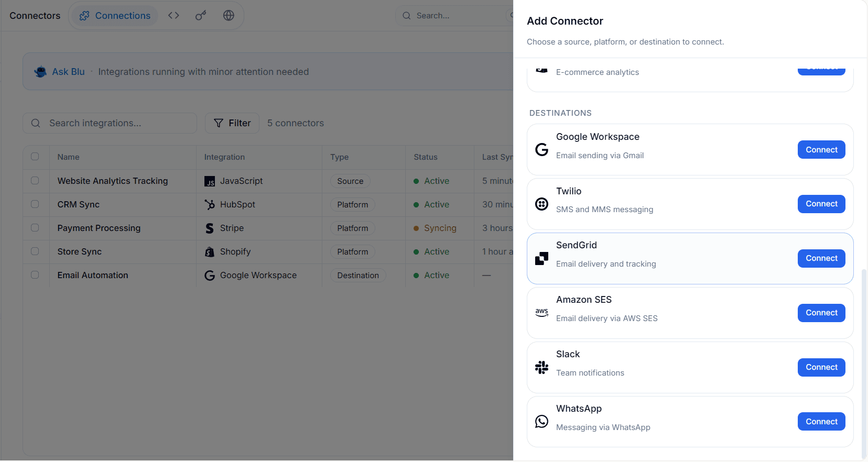Open the Payment Processing connector
Image resolution: width=868 pixels, height=462 pixels.
[99, 228]
